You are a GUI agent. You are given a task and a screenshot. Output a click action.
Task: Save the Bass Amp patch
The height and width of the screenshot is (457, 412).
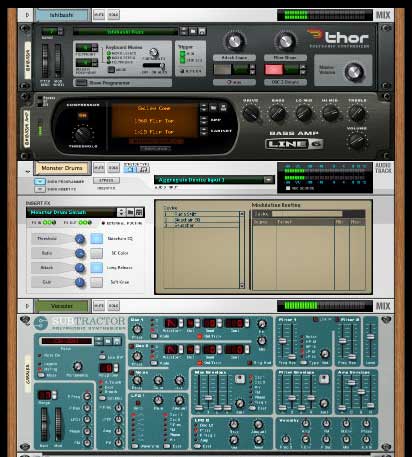tap(223, 108)
